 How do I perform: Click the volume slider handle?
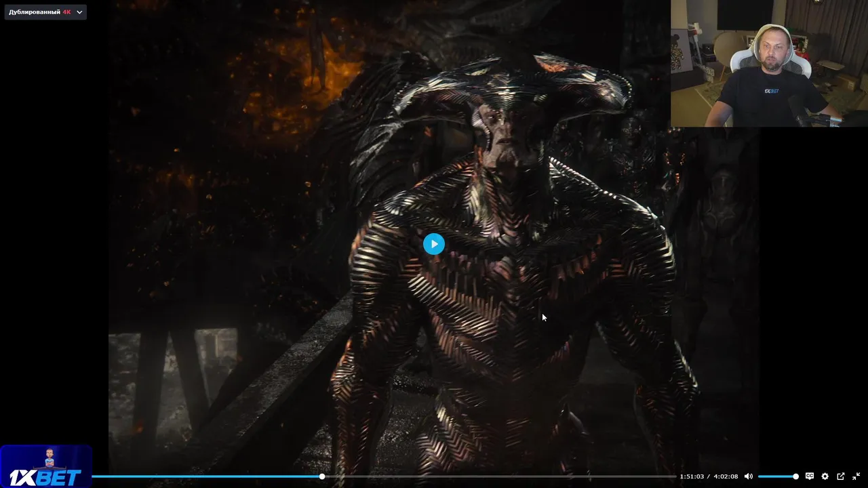tap(795, 476)
